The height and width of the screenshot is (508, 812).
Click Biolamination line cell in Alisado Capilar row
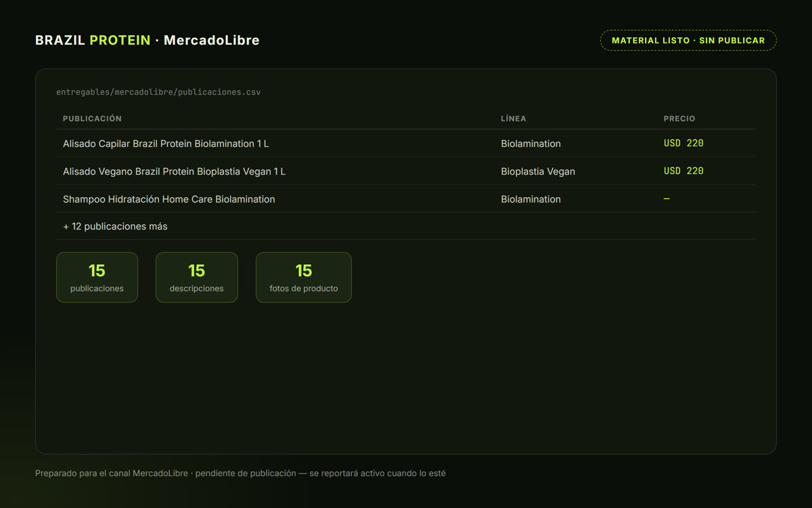pyautogui.click(x=531, y=144)
